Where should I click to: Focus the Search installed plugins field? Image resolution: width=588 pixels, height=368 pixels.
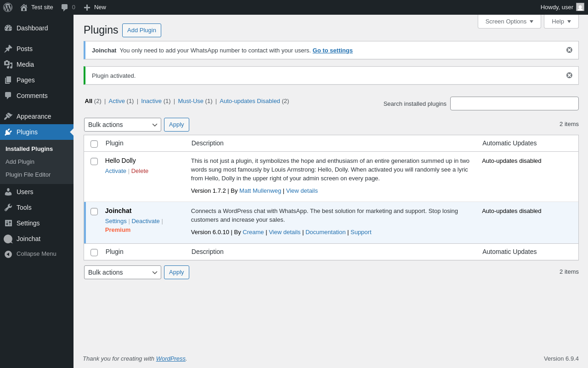514,103
